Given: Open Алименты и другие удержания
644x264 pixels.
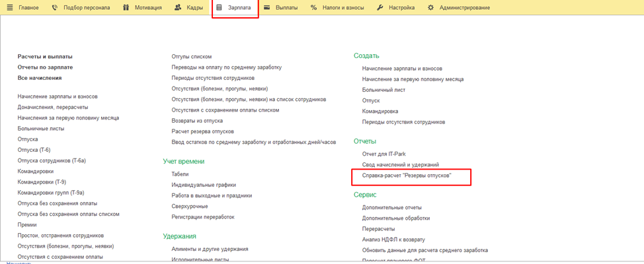Looking at the screenshot, I should coord(210,249).
